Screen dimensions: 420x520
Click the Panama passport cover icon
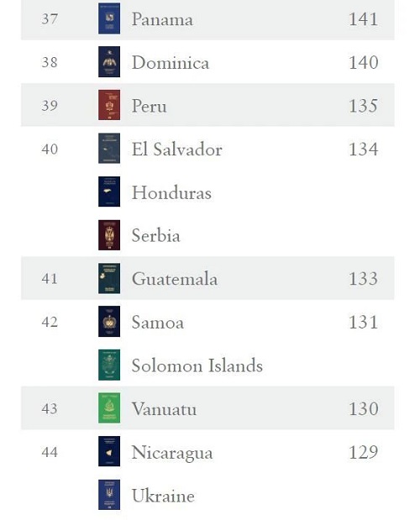(x=109, y=18)
